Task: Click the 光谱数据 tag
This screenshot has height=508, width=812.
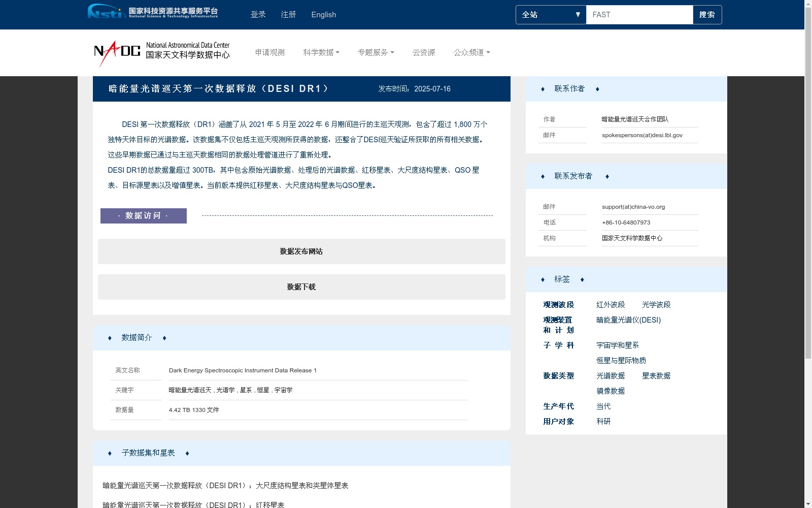Action: tap(611, 375)
